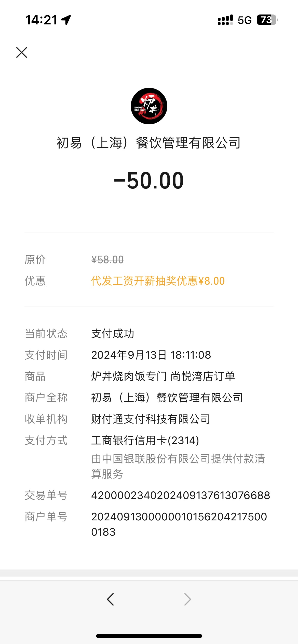Tap the 炉丼 merchant logo

(149, 106)
